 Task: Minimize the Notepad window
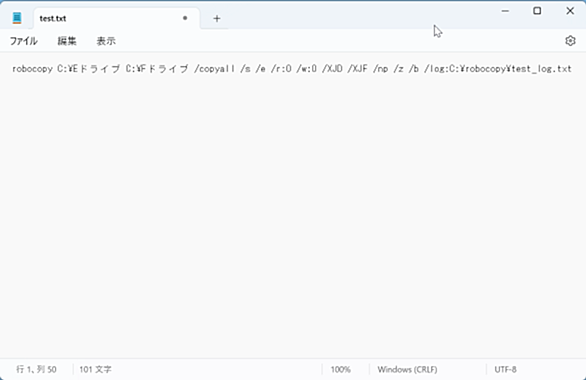[505, 11]
